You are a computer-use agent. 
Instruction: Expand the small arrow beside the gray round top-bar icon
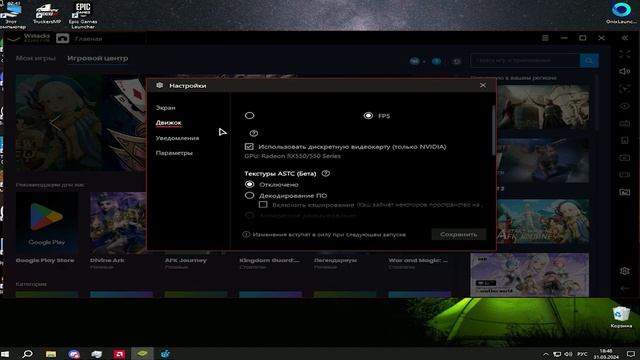(424, 62)
